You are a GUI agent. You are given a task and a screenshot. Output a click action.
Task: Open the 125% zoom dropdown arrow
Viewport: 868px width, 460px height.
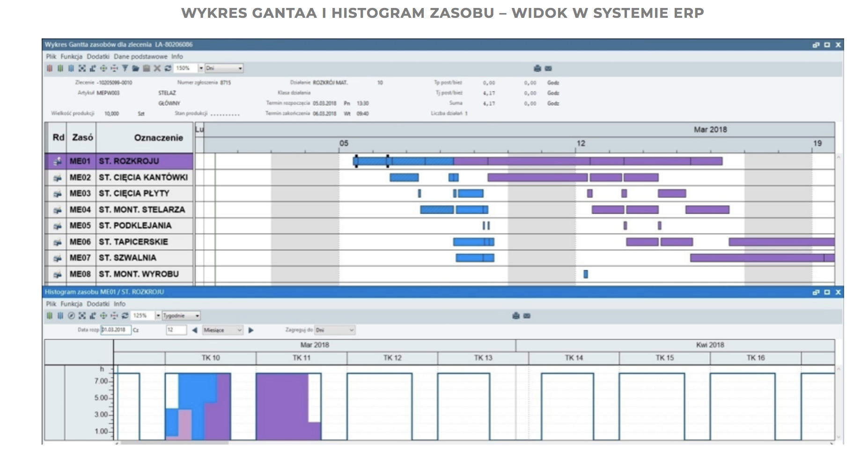click(158, 316)
